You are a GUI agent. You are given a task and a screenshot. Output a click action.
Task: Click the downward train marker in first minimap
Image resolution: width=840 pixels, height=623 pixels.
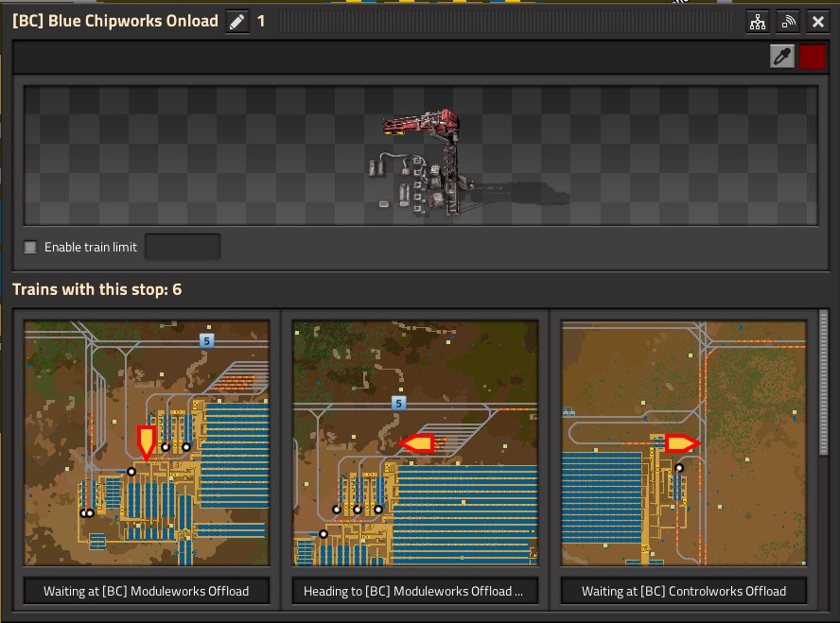coord(147,443)
